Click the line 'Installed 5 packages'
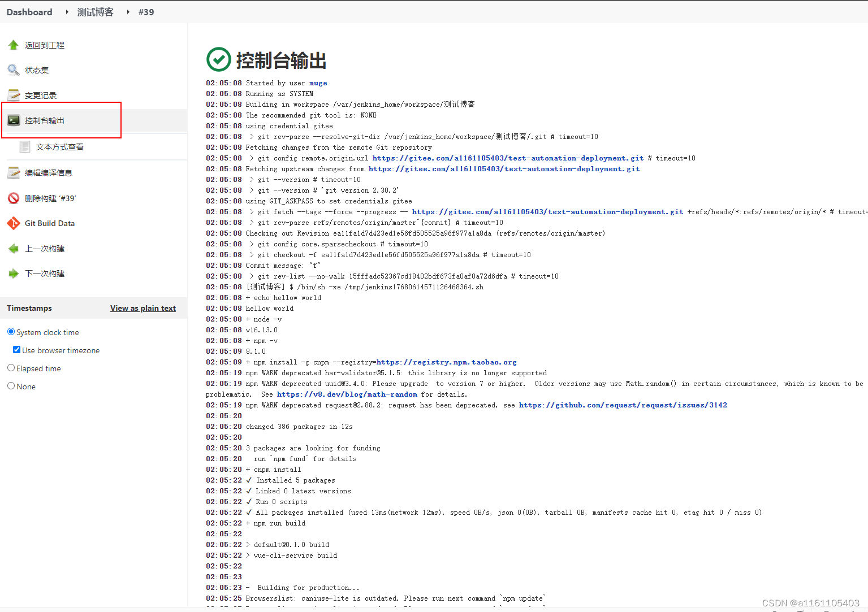This screenshot has height=612, width=868. coord(295,480)
